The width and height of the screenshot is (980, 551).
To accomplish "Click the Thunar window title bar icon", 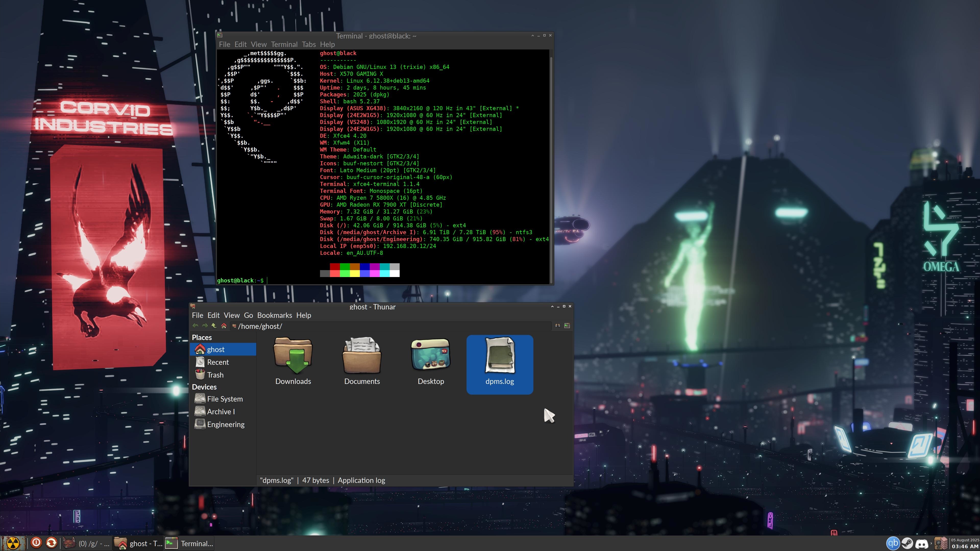I will coord(193,306).
